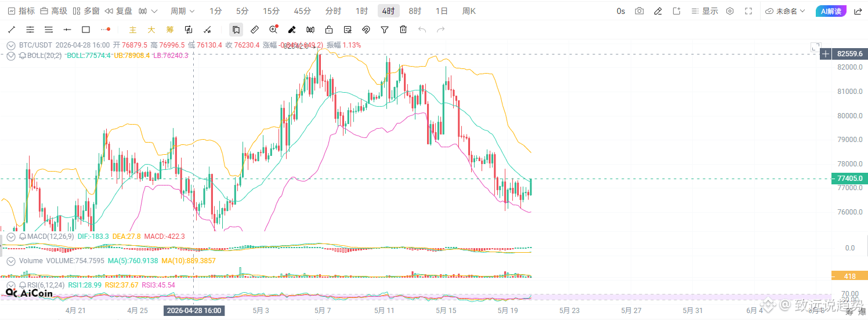
Task: Toggle the MACD alert bell
Action: click(23, 237)
